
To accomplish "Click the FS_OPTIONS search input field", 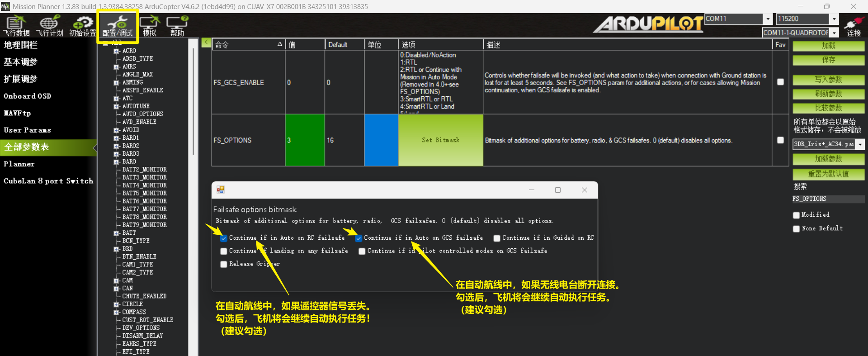I will [828, 199].
